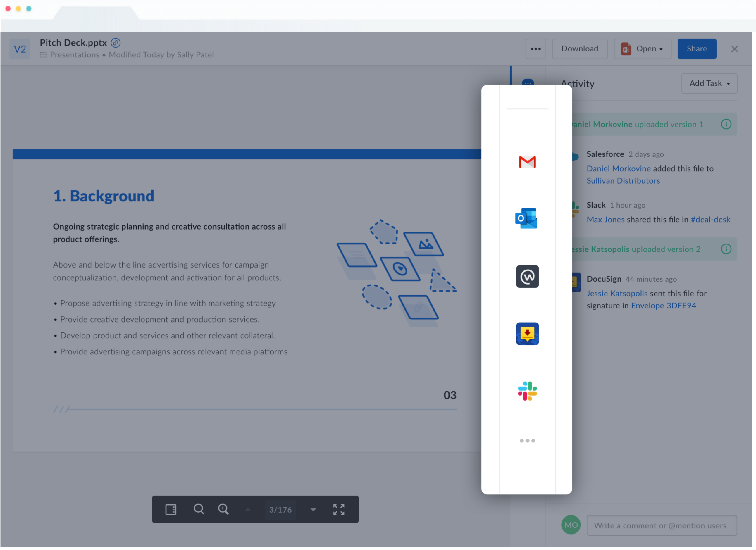The width and height of the screenshot is (756, 550).
Task: Zoom out of the slide preview
Action: [199, 509]
